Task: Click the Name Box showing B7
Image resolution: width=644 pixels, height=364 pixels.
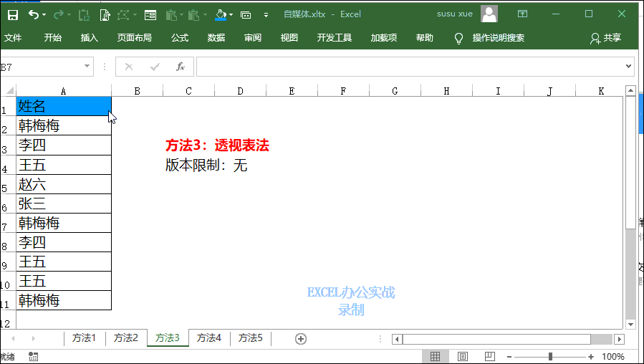Action: pyautogui.click(x=40, y=67)
